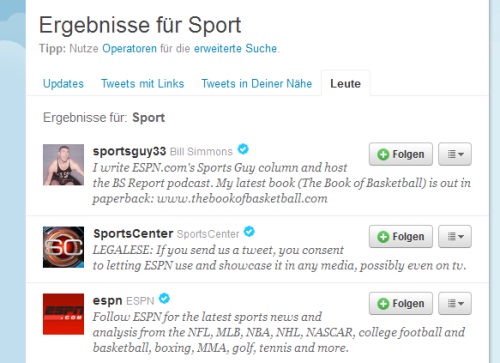The image size is (500, 363).
Task: Expand the list menu dropdown for sportsguy33
Action: 455,154
